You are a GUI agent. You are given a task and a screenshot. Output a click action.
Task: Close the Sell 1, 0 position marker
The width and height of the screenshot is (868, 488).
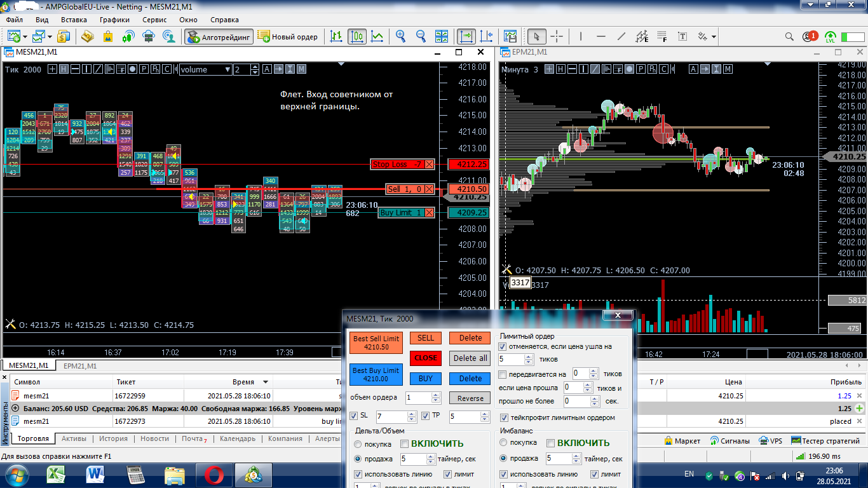[430, 189]
